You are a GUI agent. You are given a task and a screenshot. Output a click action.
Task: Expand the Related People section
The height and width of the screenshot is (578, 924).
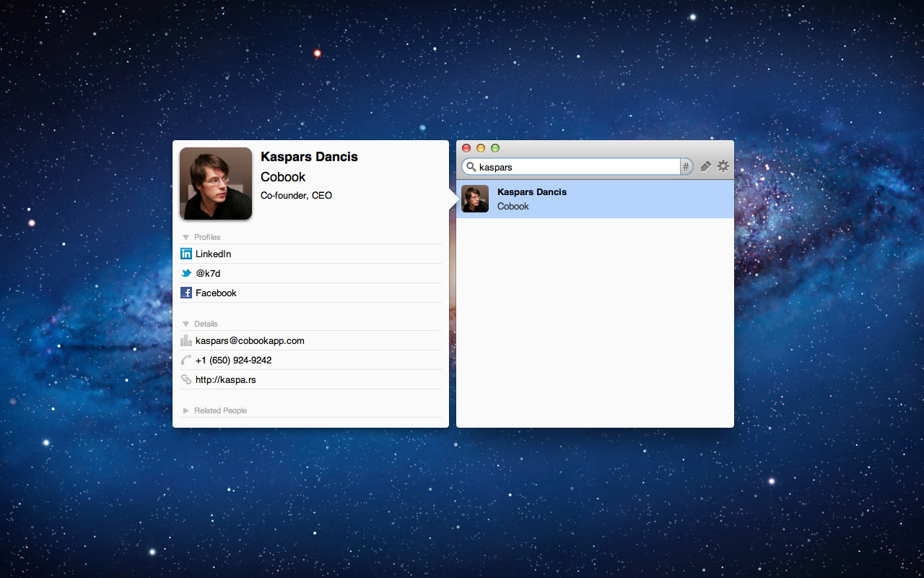186,411
